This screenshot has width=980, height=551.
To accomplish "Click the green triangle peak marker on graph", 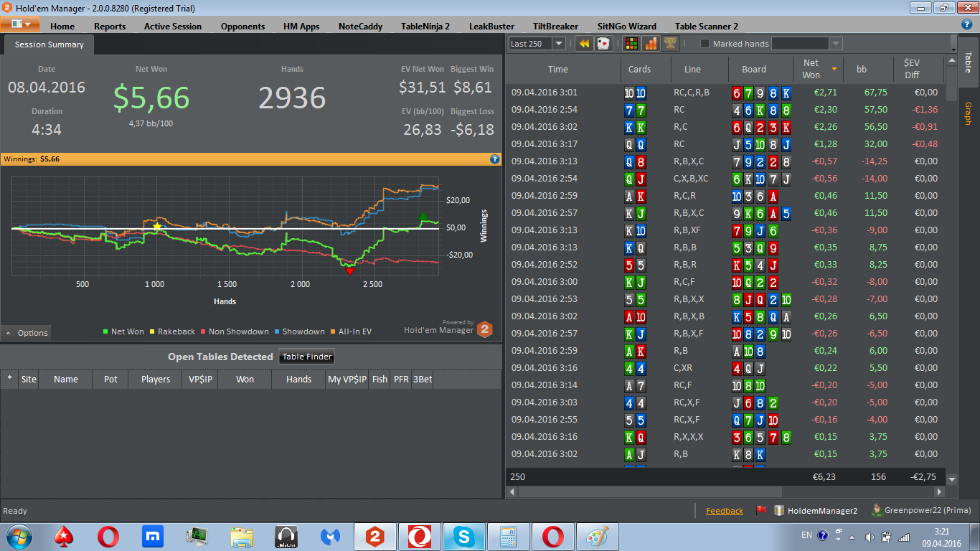I will (x=423, y=216).
